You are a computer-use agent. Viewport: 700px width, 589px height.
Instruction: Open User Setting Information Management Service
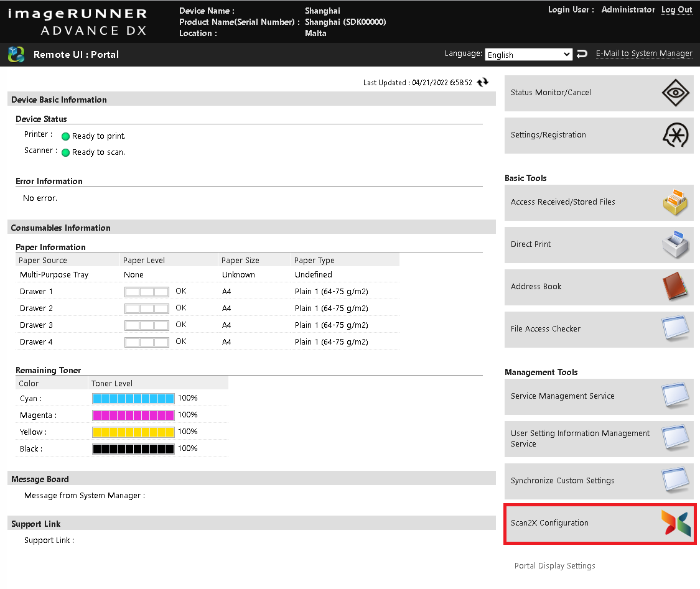coord(580,438)
